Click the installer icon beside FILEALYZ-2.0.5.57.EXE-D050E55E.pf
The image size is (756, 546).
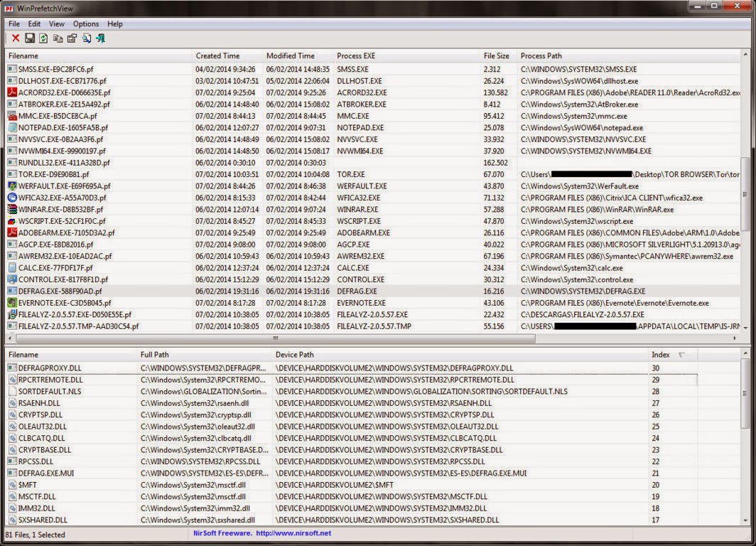click(x=12, y=314)
